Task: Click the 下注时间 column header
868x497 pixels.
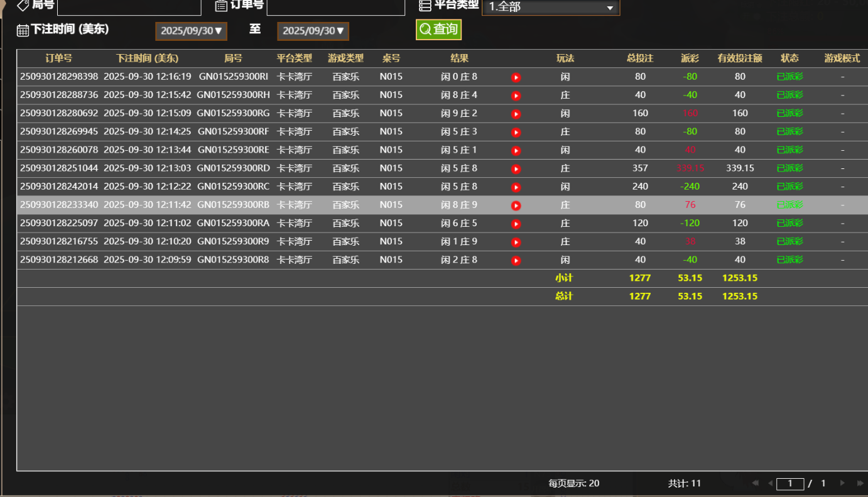Action: (147, 58)
